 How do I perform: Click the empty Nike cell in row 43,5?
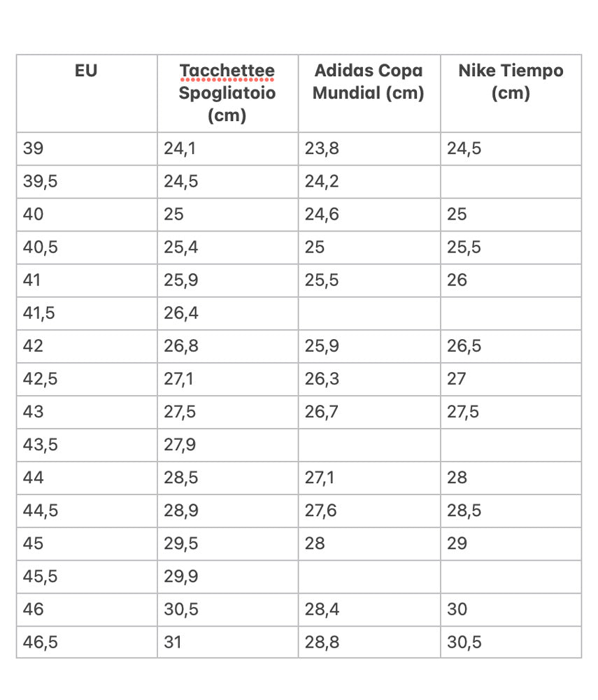pyautogui.click(x=511, y=445)
